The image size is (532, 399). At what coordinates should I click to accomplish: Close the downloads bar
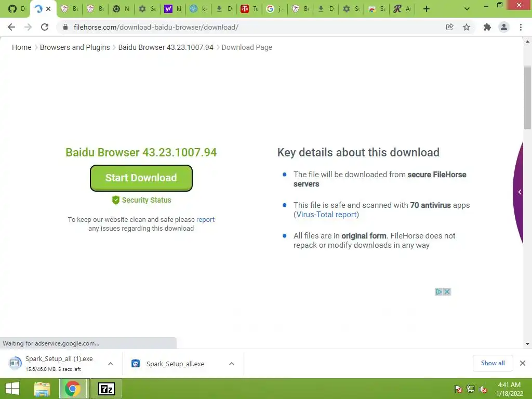[523, 363]
